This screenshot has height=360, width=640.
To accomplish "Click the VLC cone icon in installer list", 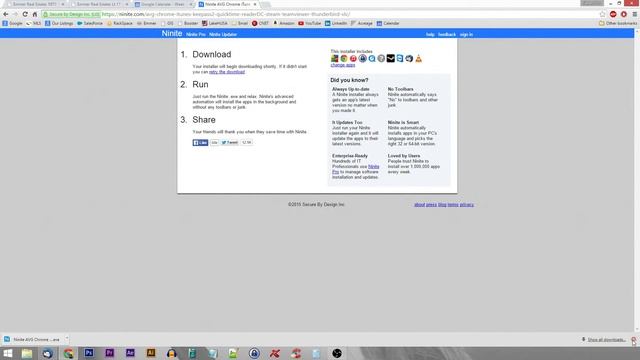I will tap(419, 59).
